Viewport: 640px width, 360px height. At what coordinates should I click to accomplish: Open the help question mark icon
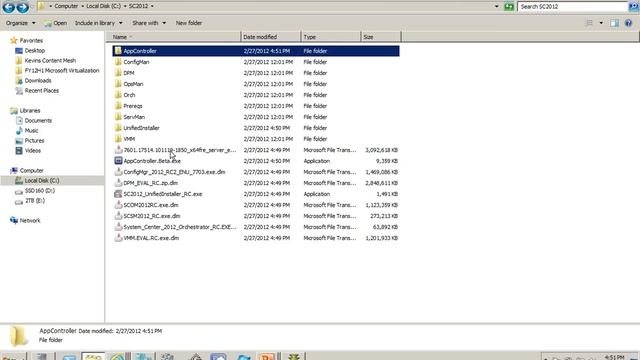click(x=628, y=23)
